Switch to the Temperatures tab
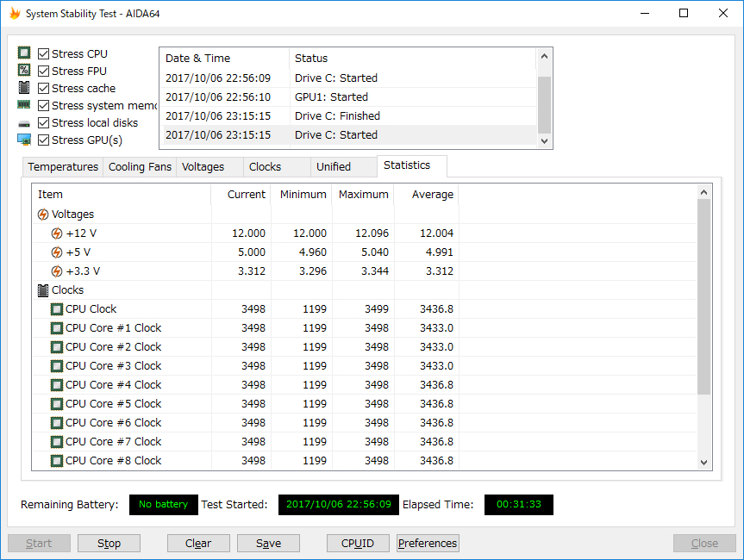The image size is (744, 560). (63, 167)
